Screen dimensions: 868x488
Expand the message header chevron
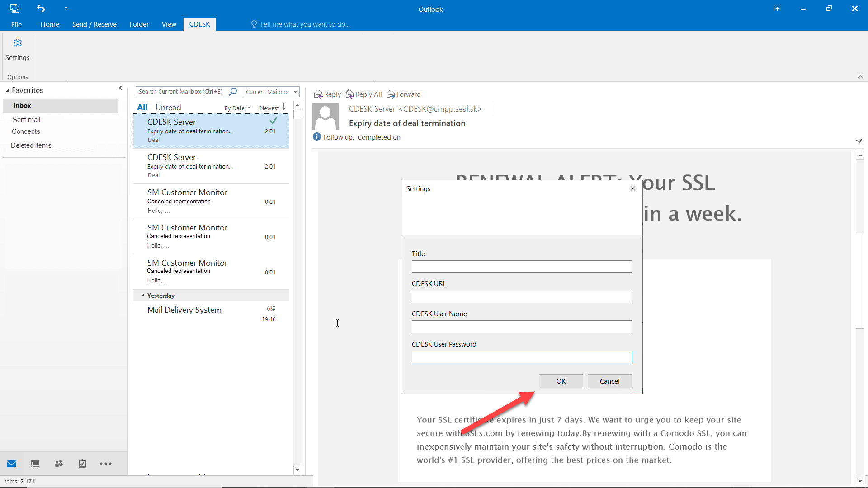pyautogui.click(x=859, y=141)
